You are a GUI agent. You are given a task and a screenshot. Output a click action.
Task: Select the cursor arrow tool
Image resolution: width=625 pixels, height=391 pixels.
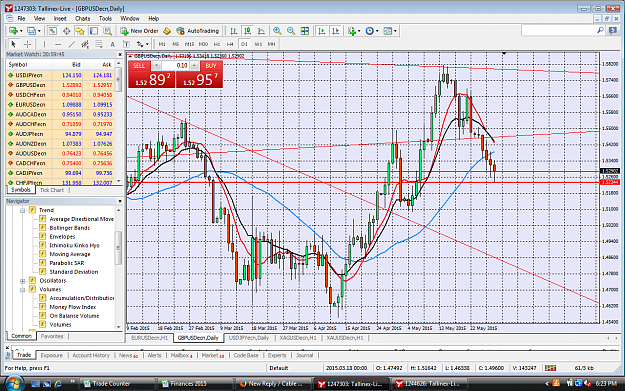(x=13, y=44)
